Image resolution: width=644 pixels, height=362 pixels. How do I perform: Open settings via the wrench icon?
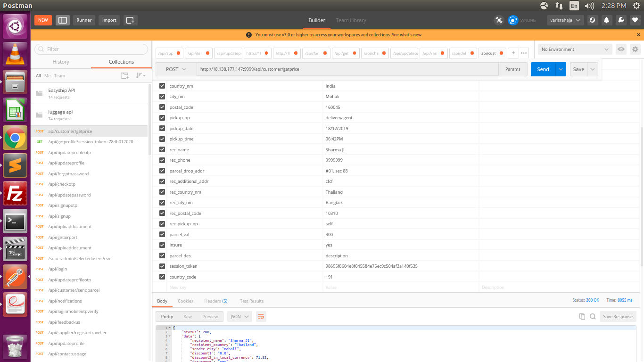coord(621,20)
